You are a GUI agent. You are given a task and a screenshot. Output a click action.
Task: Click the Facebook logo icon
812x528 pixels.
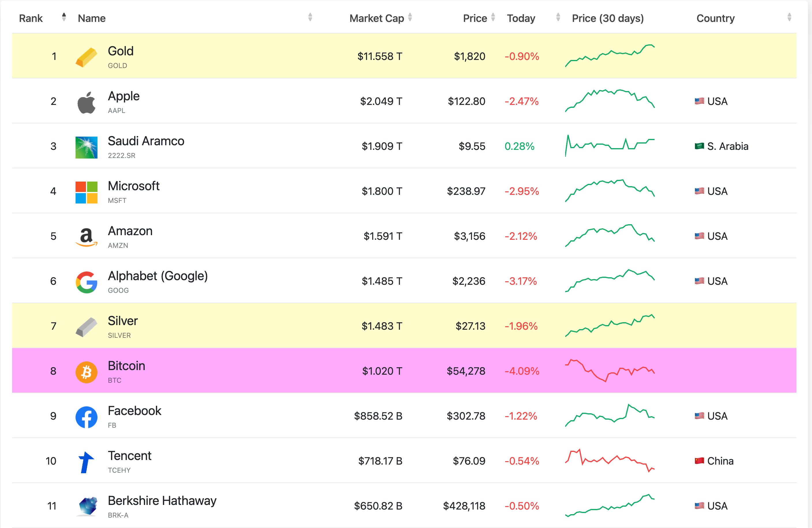click(86, 417)
